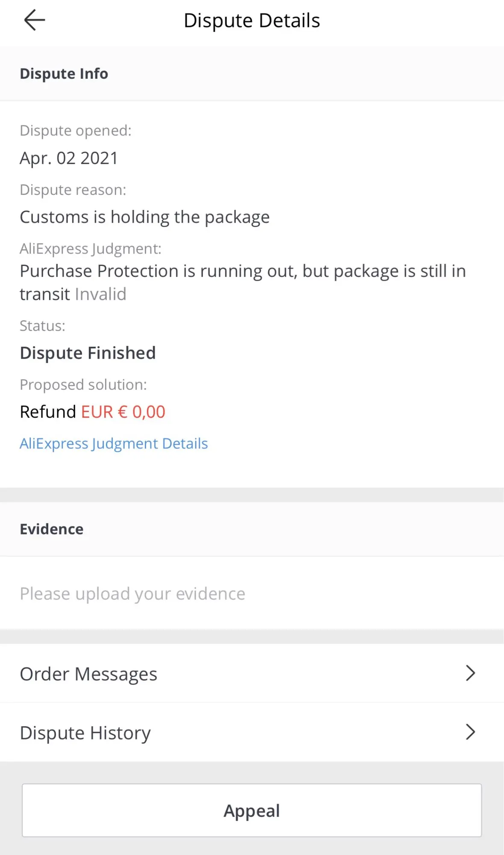504x855 pixels.
Task: Click the Evidence section header
Action: tap(52, 529)
